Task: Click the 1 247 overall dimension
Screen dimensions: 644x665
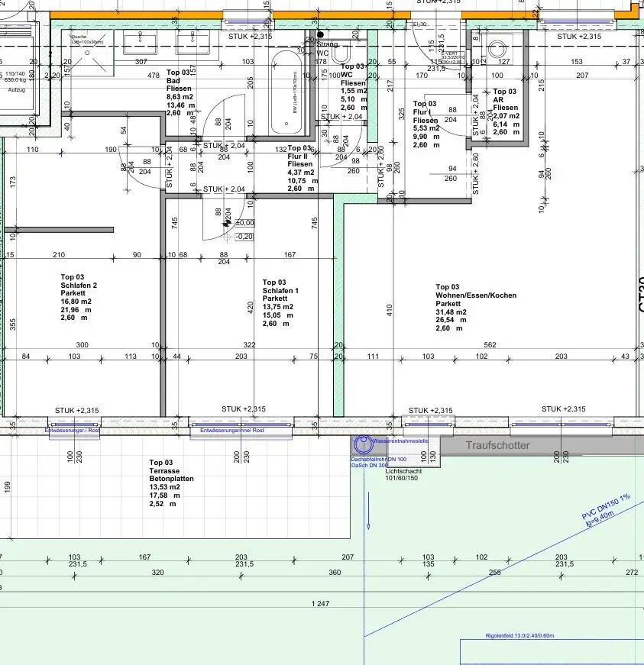Action: pos(320,603)
